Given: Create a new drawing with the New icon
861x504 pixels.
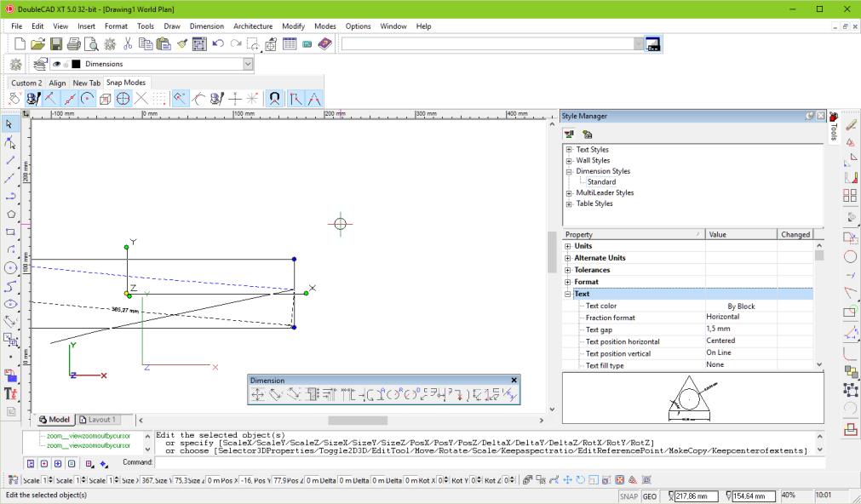Looking at the screenshot, I should tap(20, 44).
